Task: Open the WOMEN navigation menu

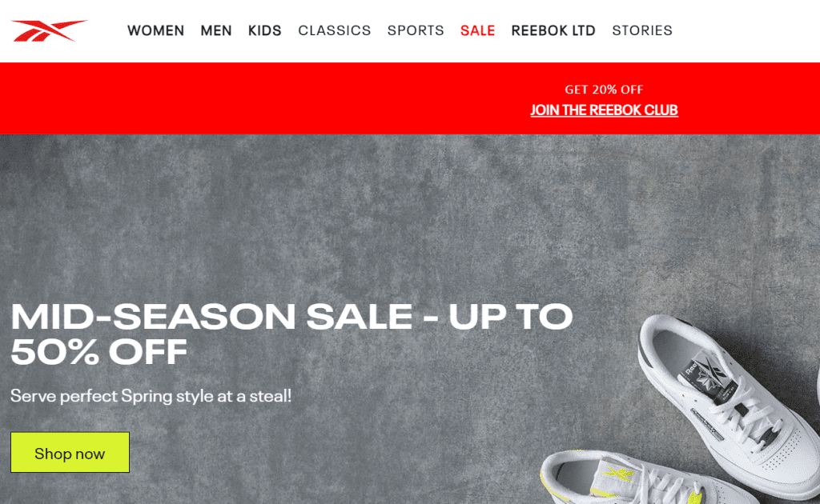Action: (156, 31)
